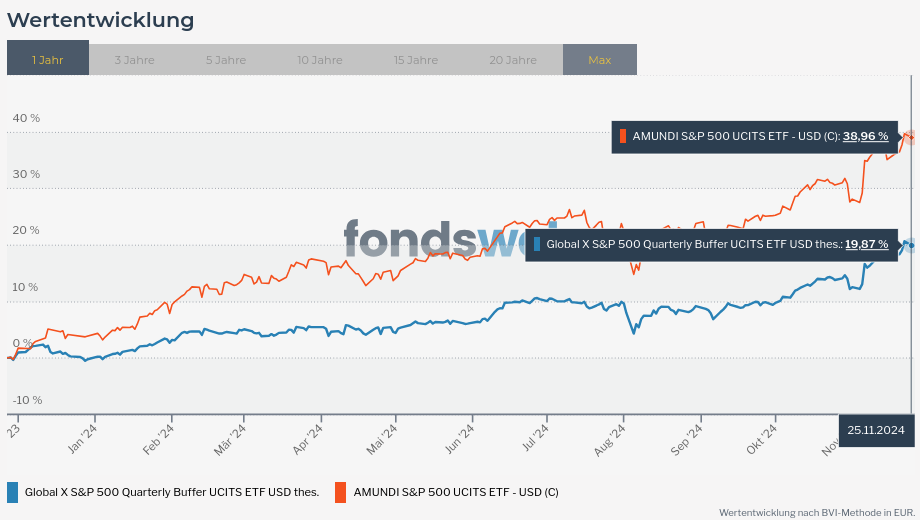920x520 pixels.
Task: Click the blue Global X legend swatch
Action: click(12, 491)
